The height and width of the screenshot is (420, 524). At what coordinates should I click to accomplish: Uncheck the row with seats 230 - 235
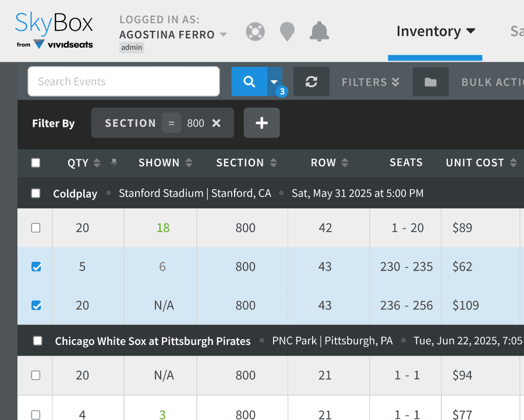[36, 266]
